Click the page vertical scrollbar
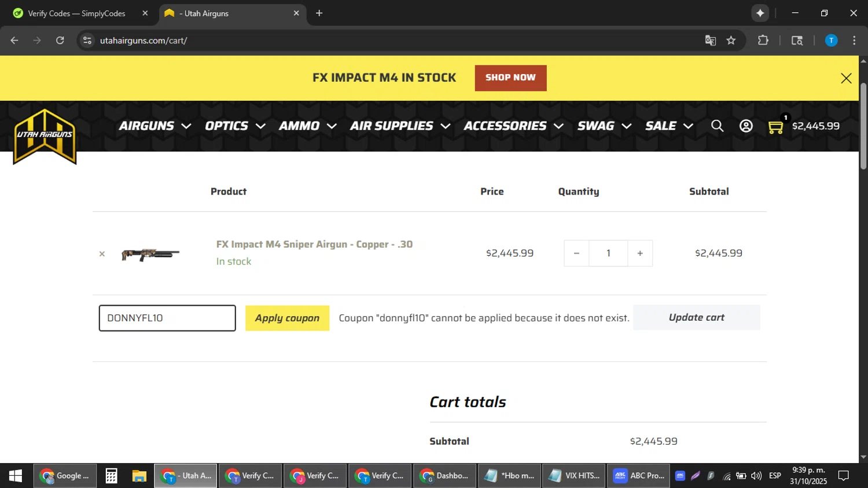 [863, 126]
